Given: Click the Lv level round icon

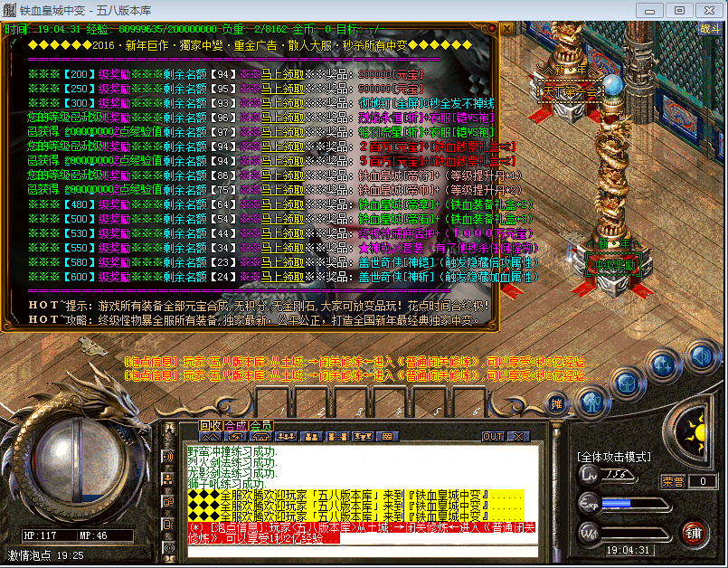Looking at the screenshot, I should 589,475.
